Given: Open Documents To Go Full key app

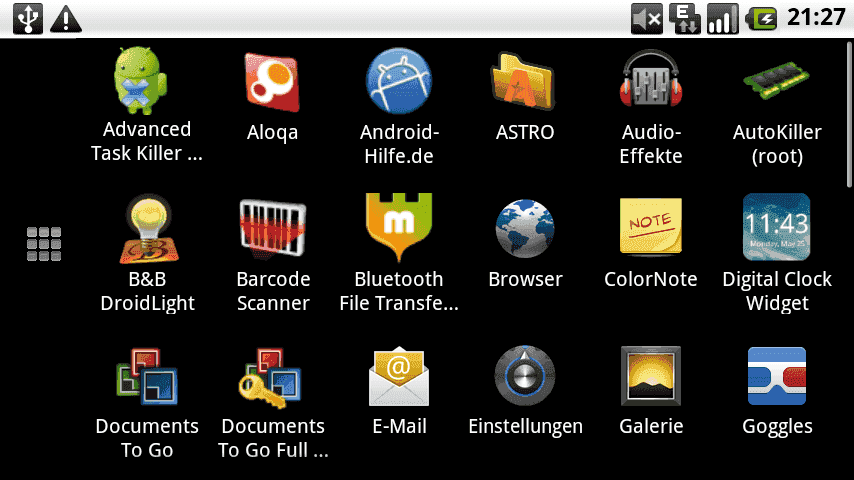Looking at the screenshot, I should pos(273,376).
